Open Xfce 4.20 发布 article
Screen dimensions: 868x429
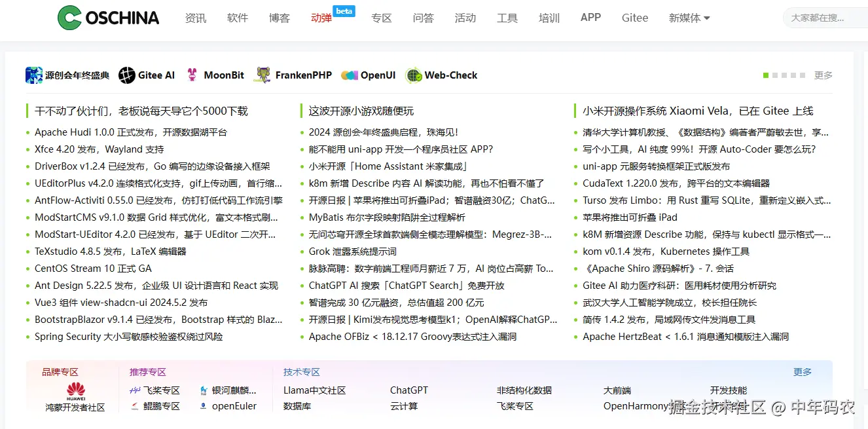[x=99, y=149]
